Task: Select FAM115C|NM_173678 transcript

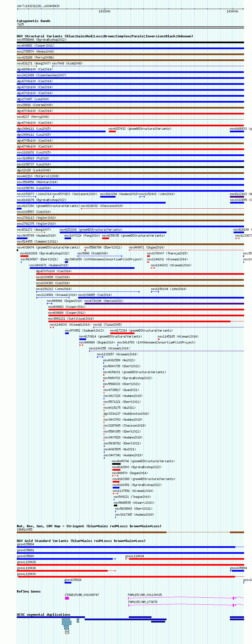Action: (186, 605)
